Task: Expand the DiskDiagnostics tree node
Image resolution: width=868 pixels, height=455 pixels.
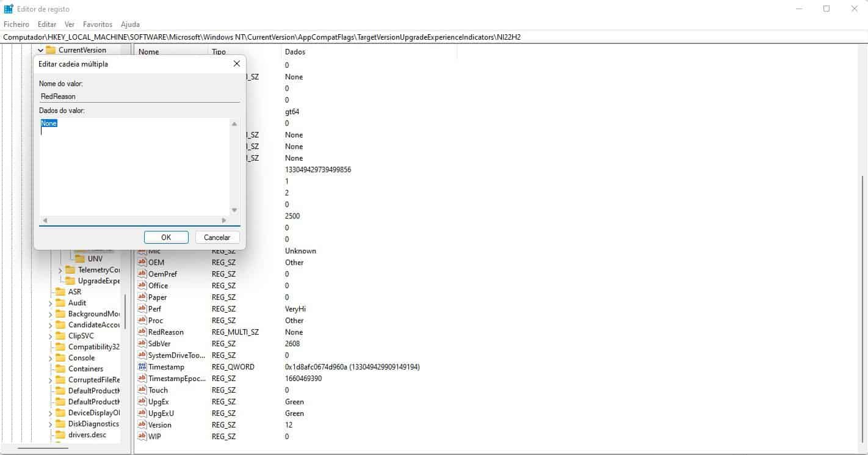Action: (51, 424)
